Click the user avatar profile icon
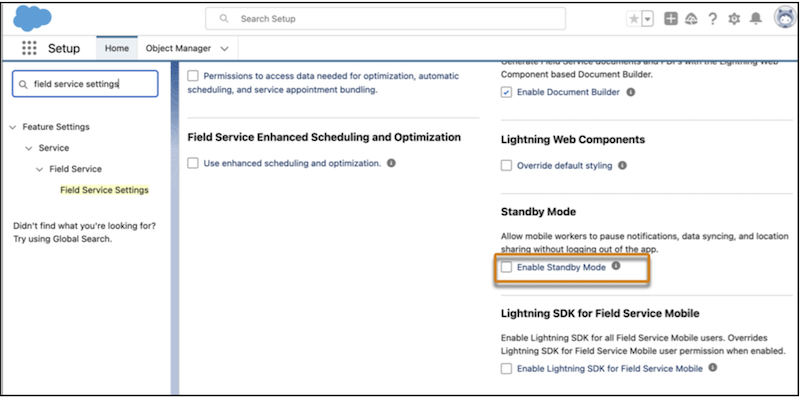The height and width of the screenshot is (397, 800). (x=784, y=19)
